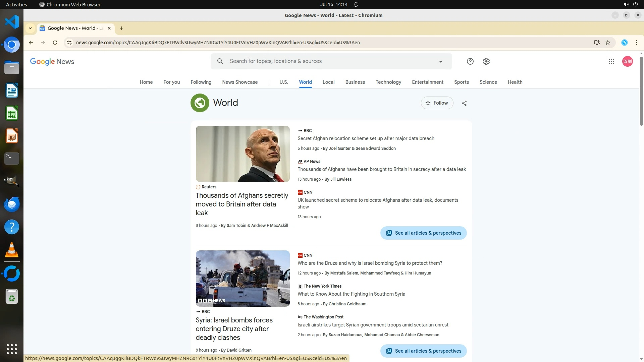Reload the page
This screenshot has width=644, height=362.
(x=55, y=43)
